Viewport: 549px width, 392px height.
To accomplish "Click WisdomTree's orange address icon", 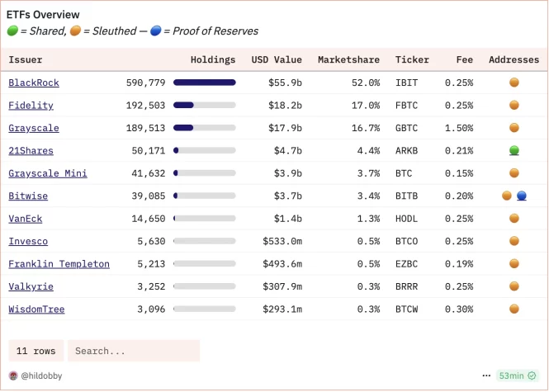I will click(514, 309).
